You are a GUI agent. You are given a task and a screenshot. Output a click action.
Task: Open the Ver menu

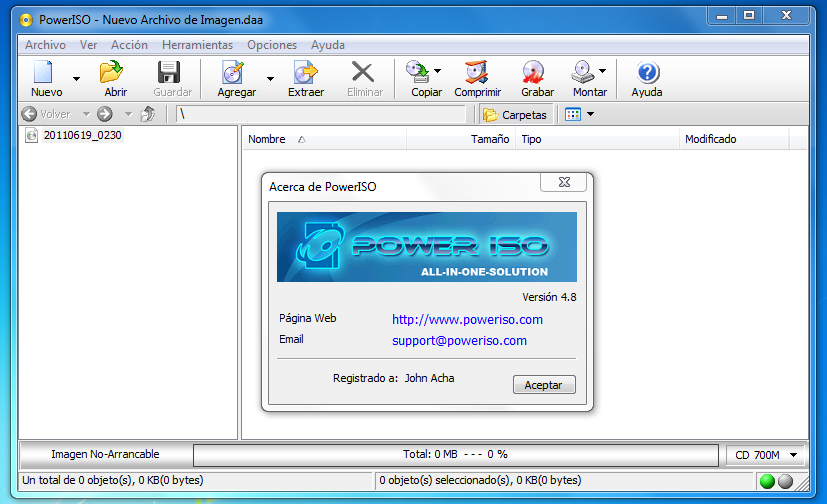[89, 45]
